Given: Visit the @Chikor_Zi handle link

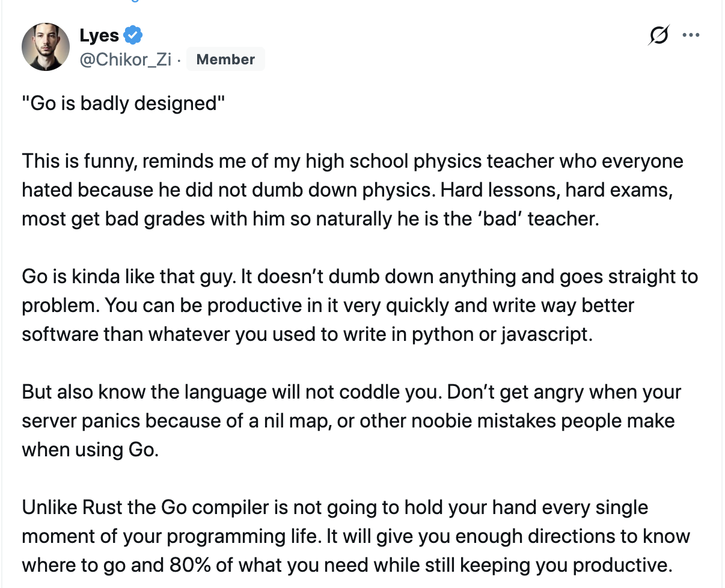Looking at the screenshot, I should (126, 60).
